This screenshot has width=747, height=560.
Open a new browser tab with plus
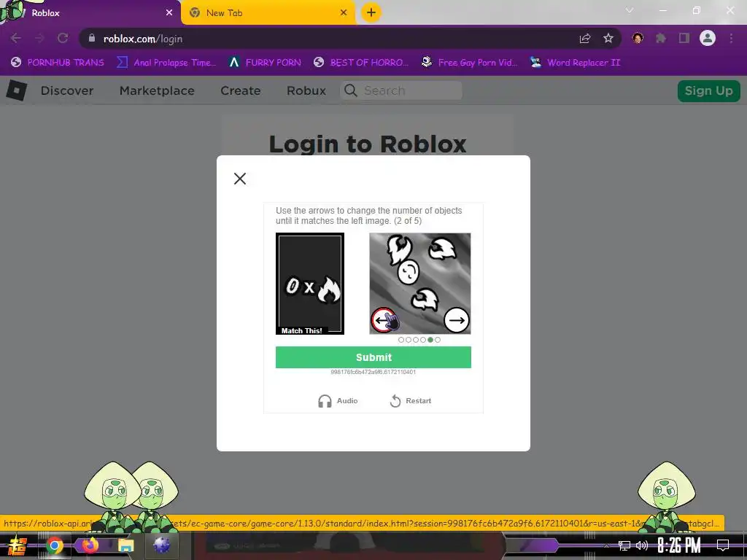[x=371, y=12]
